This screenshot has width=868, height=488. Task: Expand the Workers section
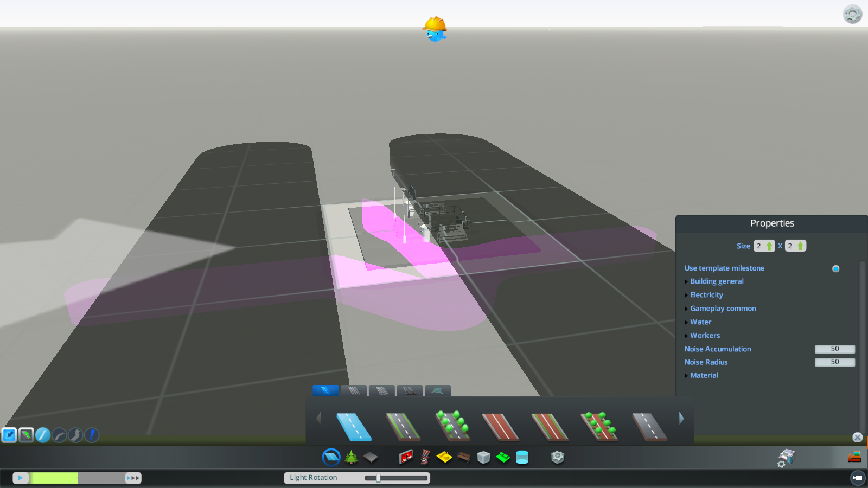705,336
